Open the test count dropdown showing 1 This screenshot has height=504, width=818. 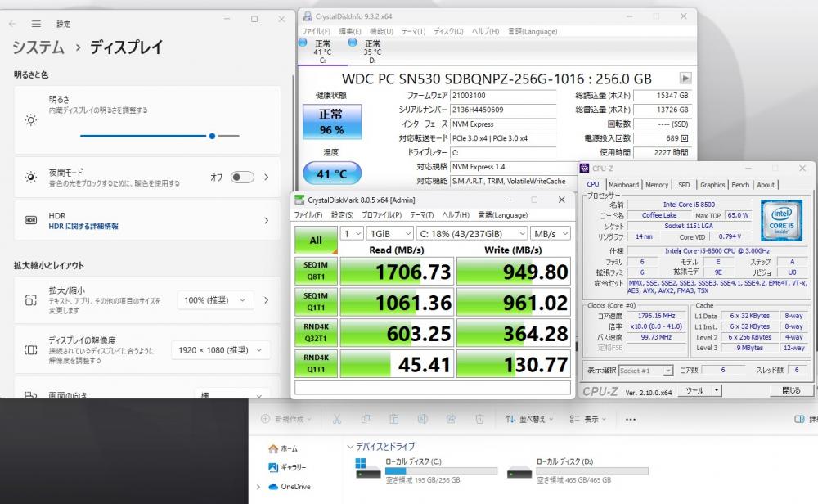[x=352, y=234]
